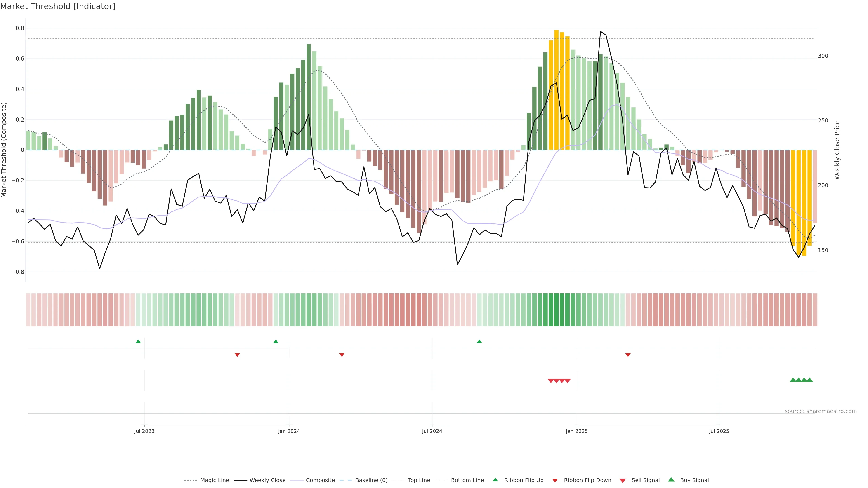Image resolution: width=868 pixels, height=488 pixels.
Task: Click the green flip-up marker just before Jan 2024
Action: tap(276, 342)
